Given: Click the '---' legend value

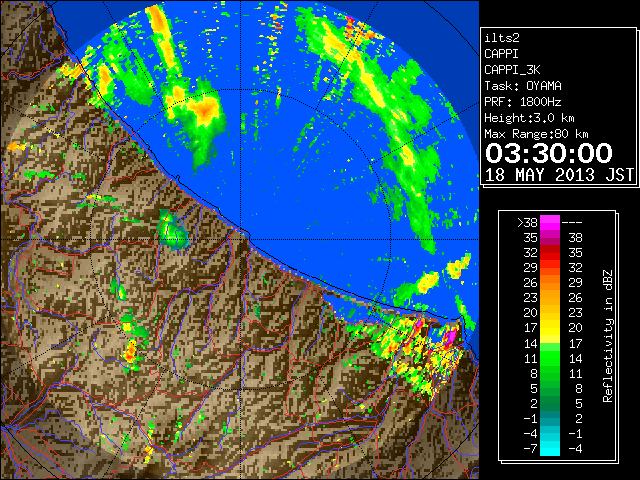Looking at the screenshot, I should (x=572, y=223).
